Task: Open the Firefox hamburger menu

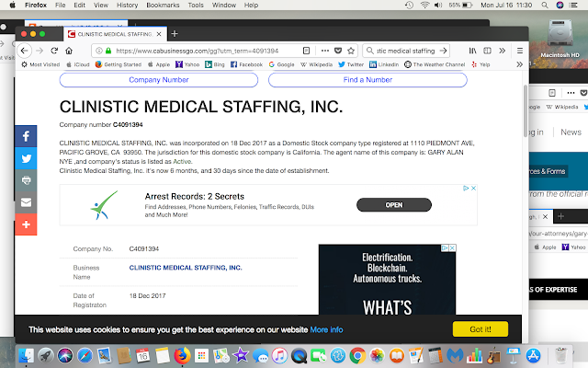Action: [x=520, y=51]
